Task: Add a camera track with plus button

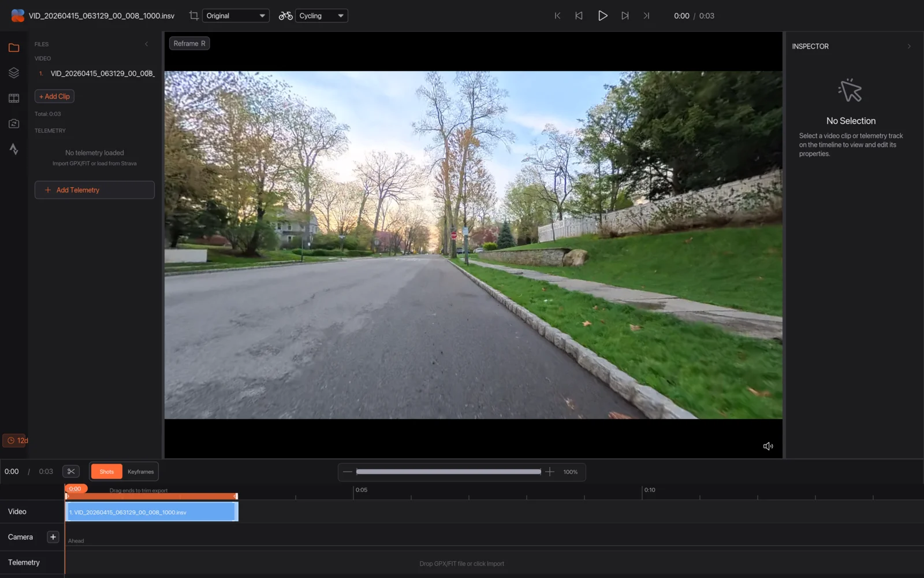Action: coord(53,537)
